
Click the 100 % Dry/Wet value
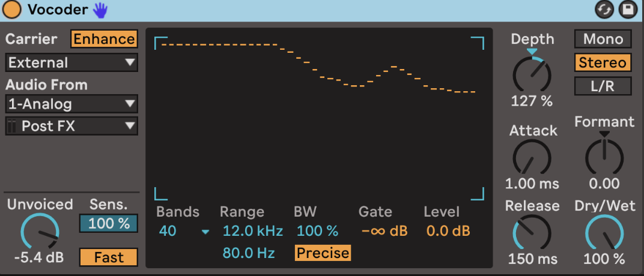pos(604,259)
